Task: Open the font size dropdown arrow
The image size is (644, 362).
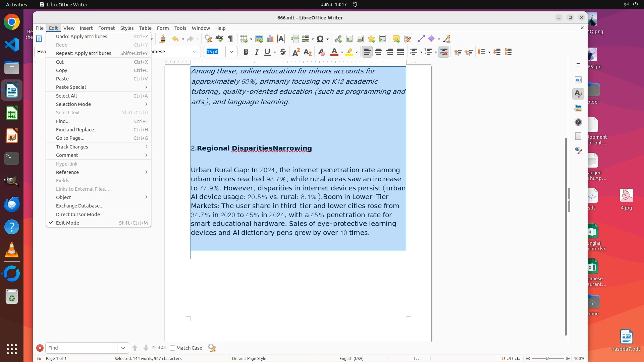Action: point(231,52)
